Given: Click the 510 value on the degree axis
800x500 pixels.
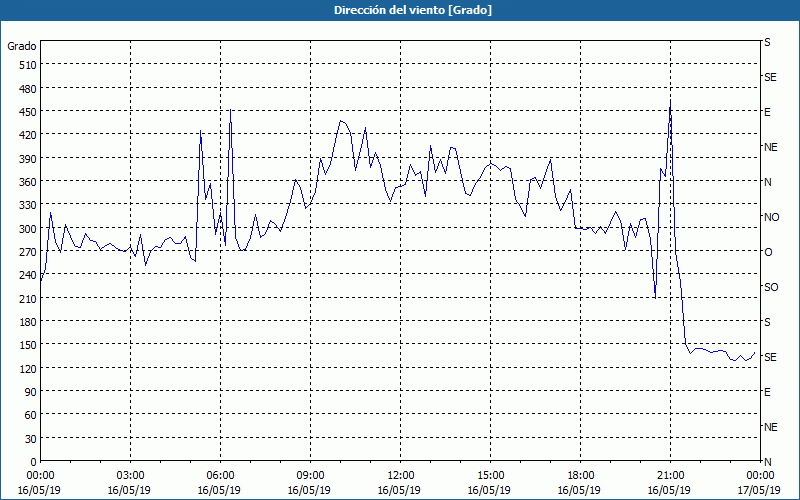Looking at the screenshot, I should point(28,65).
